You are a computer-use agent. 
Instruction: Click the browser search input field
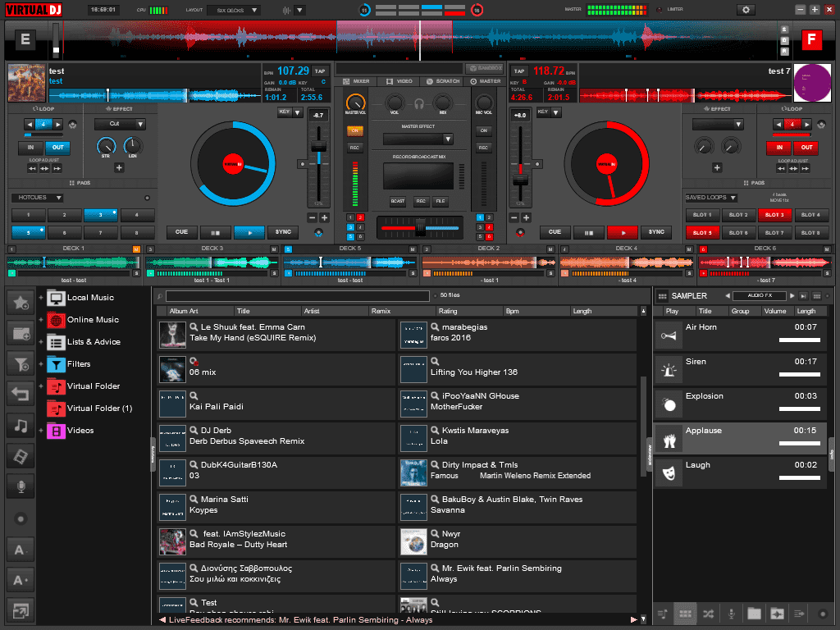[297, 295]
